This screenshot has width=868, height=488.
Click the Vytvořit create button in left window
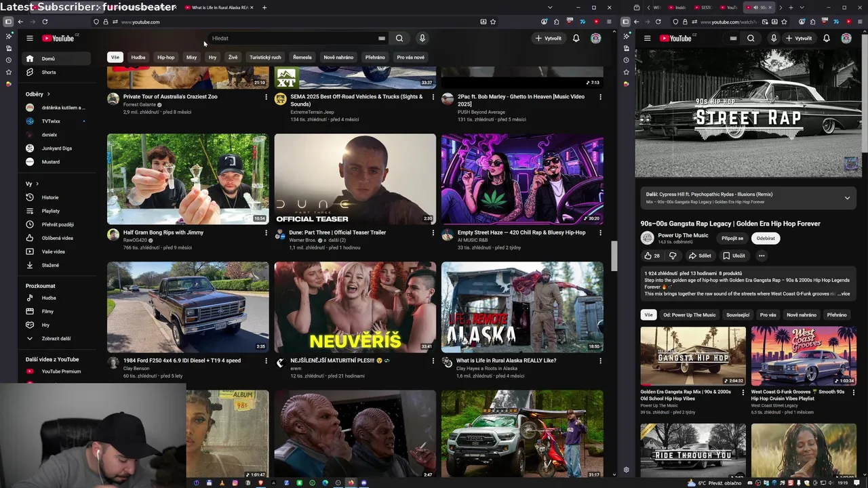[548, 38]
